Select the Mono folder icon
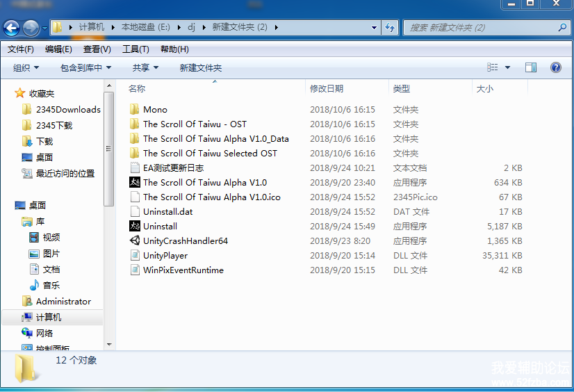Screen dimensions: 574x392 135,109
